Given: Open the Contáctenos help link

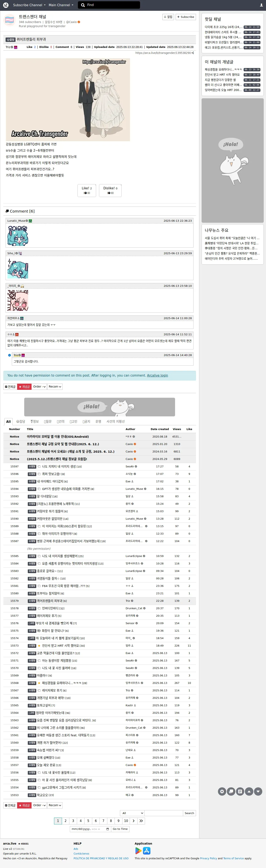Looking at the screenshot, I should coord(81,854).
